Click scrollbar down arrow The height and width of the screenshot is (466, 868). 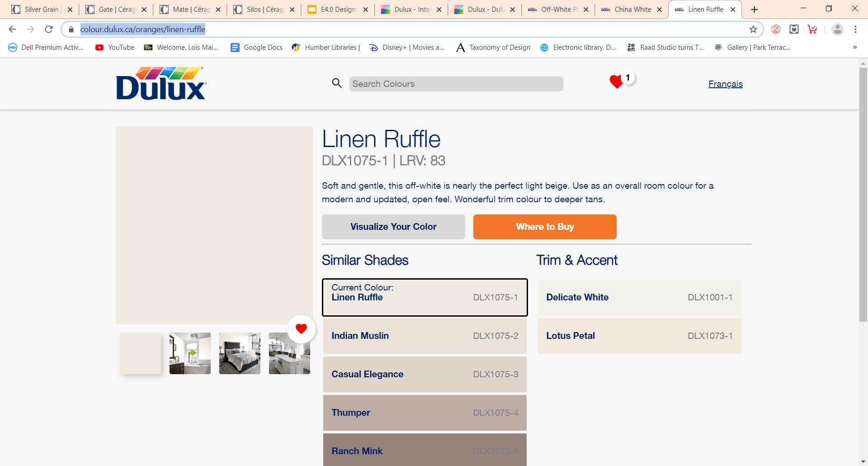[863, 461]
